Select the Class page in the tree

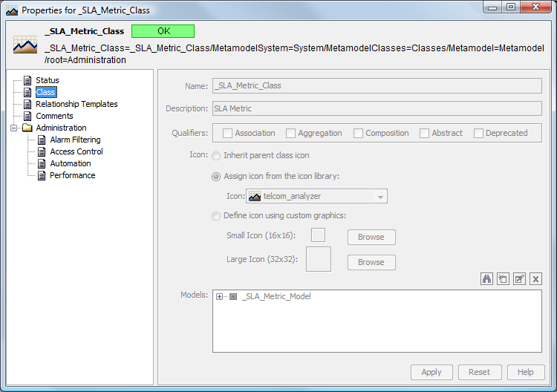coord(46,92)
